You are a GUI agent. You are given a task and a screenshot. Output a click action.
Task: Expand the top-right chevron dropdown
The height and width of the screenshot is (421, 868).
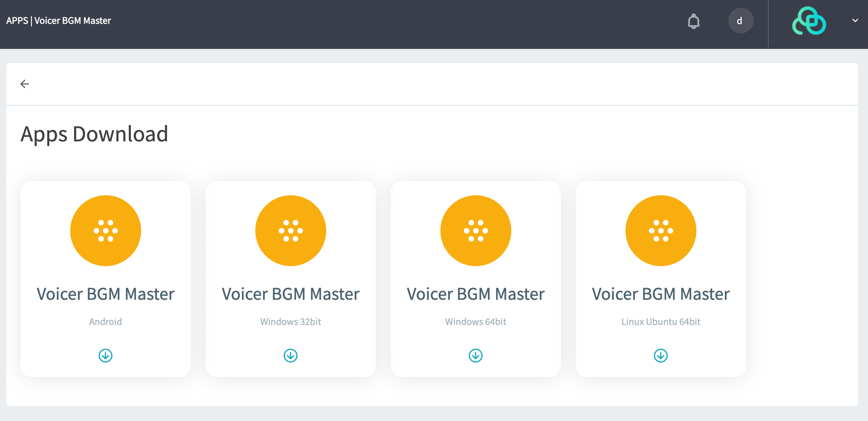[855, 21]
